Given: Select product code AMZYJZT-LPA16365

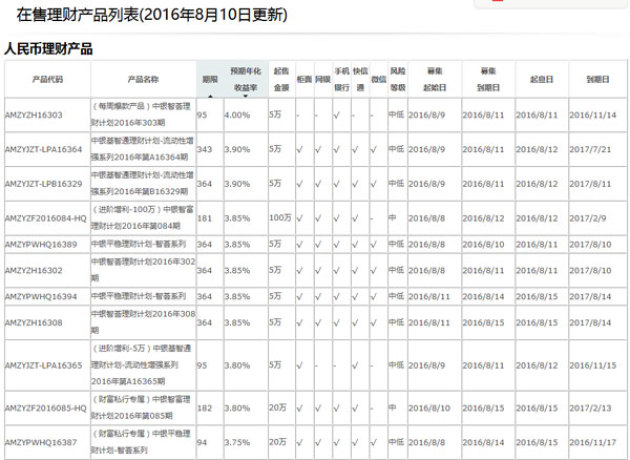Looking at the screenshot, I should point(43,366).
